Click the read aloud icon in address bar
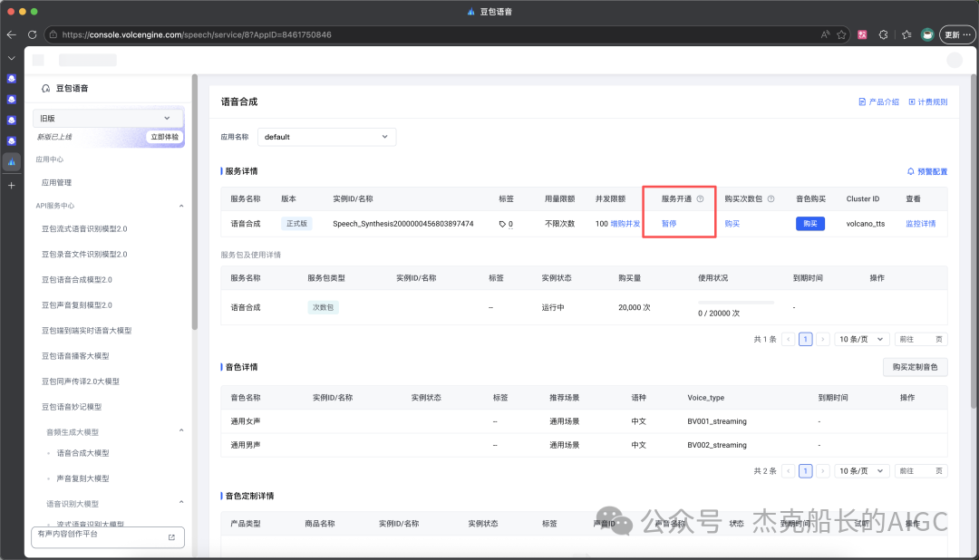979x560 pixels. 826,35
